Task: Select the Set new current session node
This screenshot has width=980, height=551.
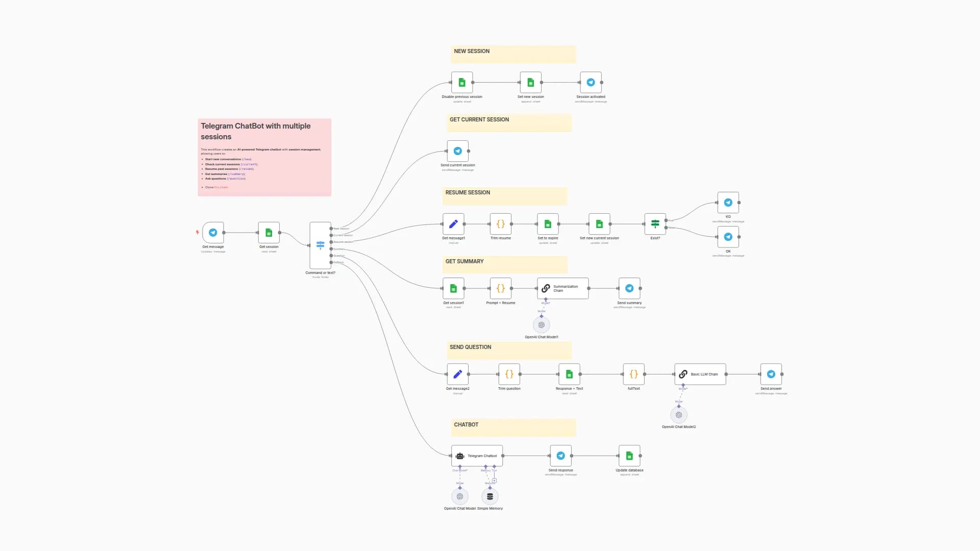Action: click(599, 224)
